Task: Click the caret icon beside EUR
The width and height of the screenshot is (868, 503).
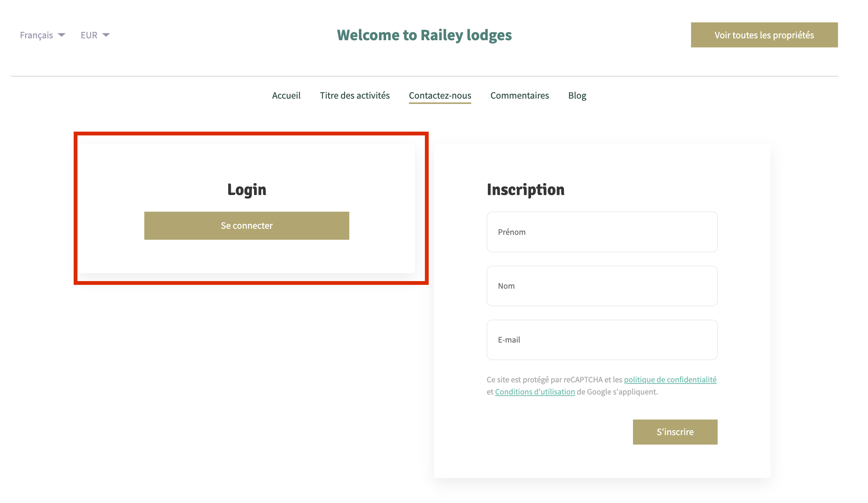Action: point(106,35)
